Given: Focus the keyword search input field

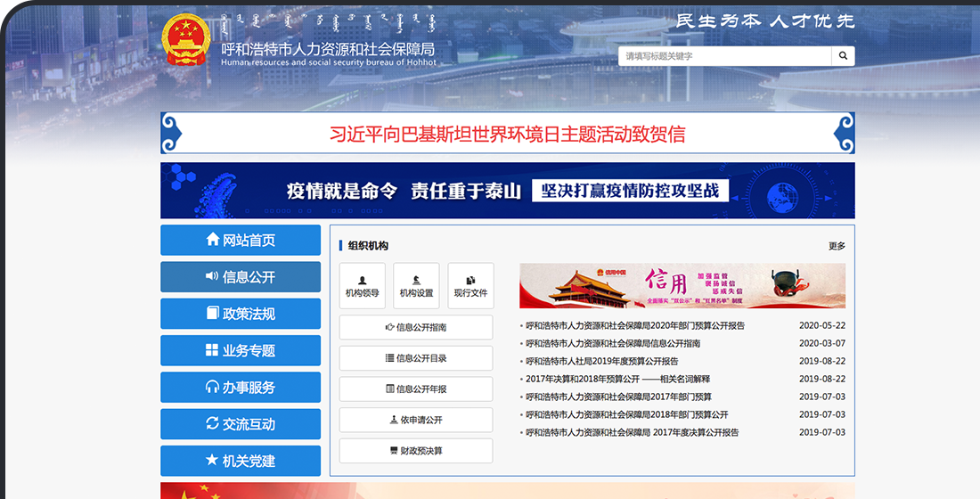Looking at the screenshot, I should (724, 56).
